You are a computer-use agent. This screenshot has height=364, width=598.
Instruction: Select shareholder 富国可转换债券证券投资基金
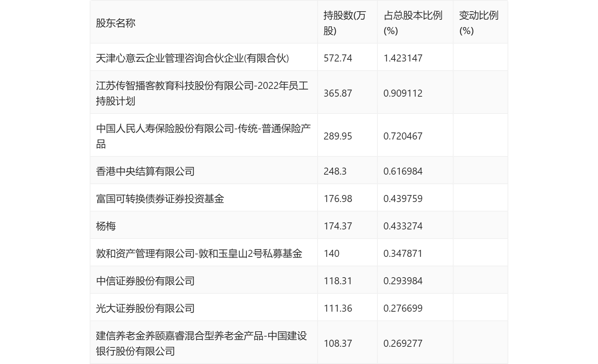(160, 199)
